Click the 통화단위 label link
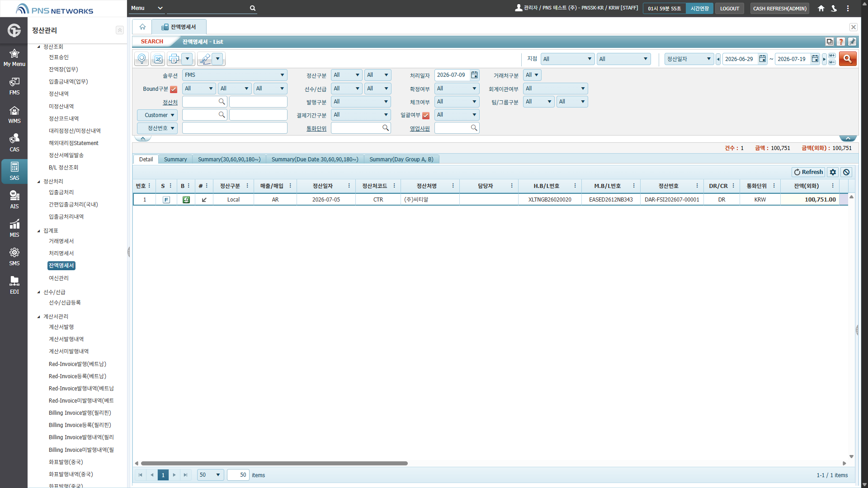This screenshot has height=488, width=868. click(316, 129)
